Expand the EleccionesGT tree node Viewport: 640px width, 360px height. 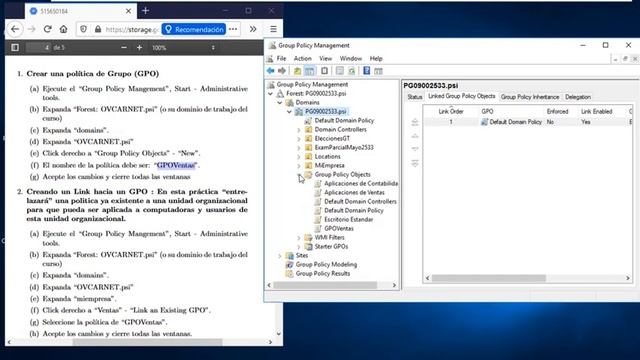click(299, 139)
